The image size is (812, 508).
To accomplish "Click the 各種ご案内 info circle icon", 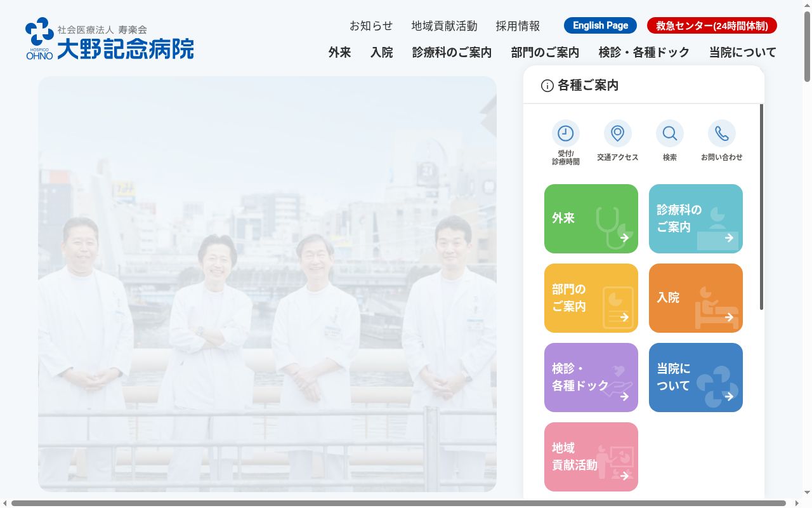I will point(547,86).
